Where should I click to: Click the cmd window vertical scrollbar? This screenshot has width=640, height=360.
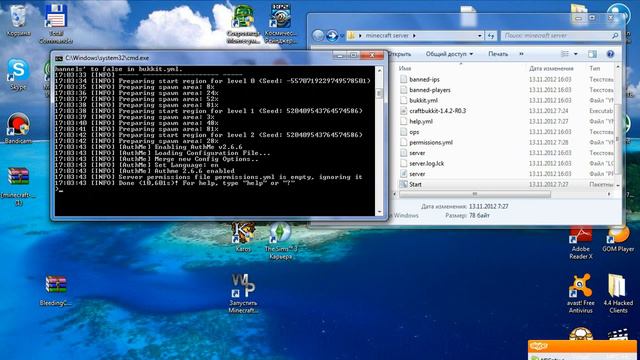pyautogui.click(x=380, y=141)
